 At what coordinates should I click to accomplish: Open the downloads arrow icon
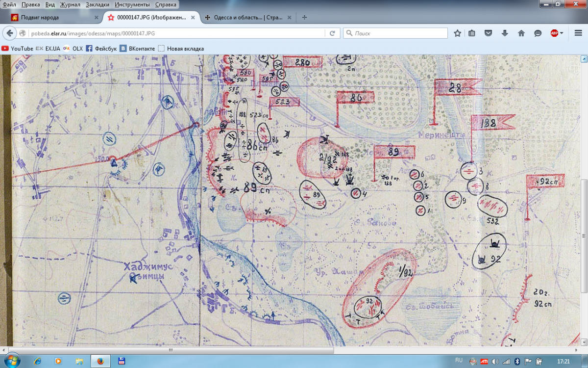505,33
